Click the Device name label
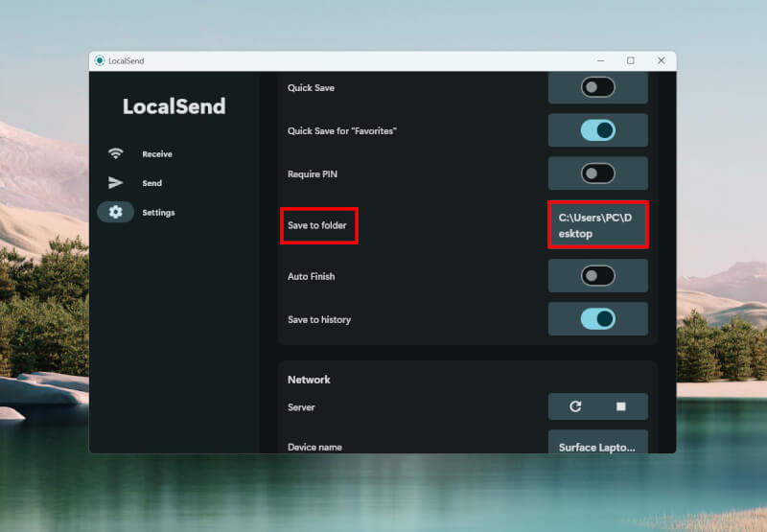The image size is (767, 532). tap(314, 447)
